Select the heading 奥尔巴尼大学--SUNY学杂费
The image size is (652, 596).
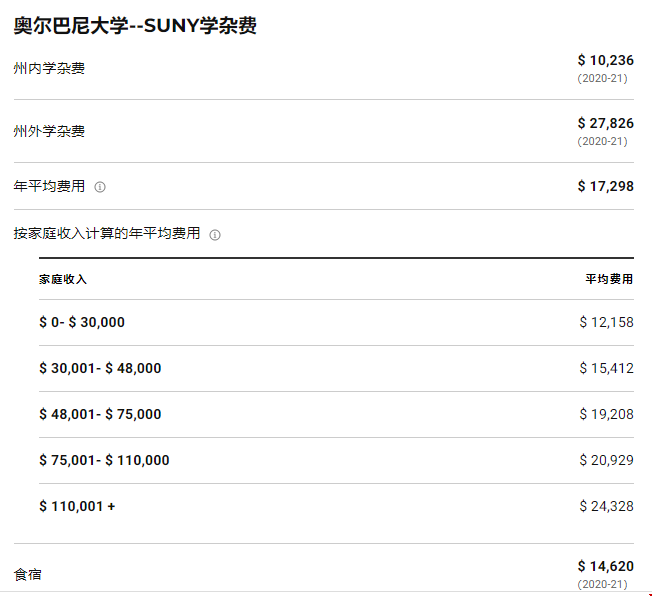[135, 25]
